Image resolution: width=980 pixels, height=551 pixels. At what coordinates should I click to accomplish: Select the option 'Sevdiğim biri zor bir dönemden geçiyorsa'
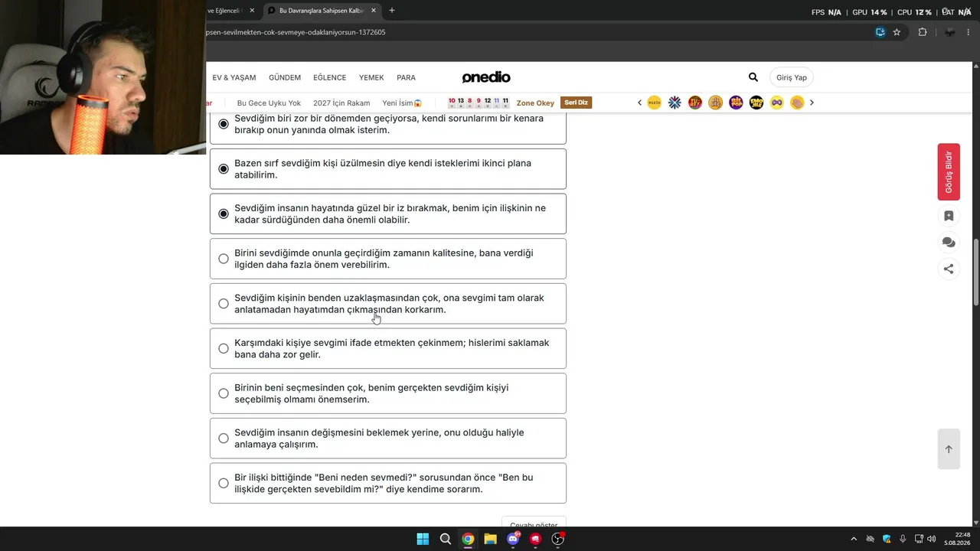click(x=388, y=127)
